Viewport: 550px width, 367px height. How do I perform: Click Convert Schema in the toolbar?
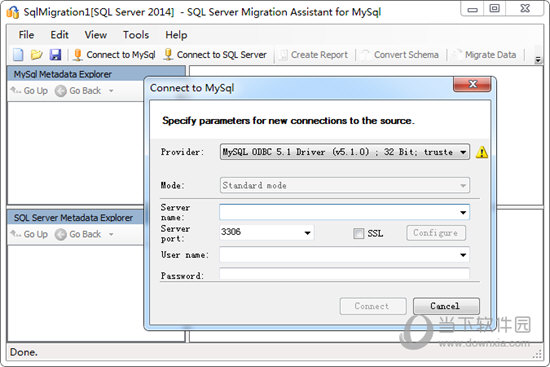tap(400, 55)
